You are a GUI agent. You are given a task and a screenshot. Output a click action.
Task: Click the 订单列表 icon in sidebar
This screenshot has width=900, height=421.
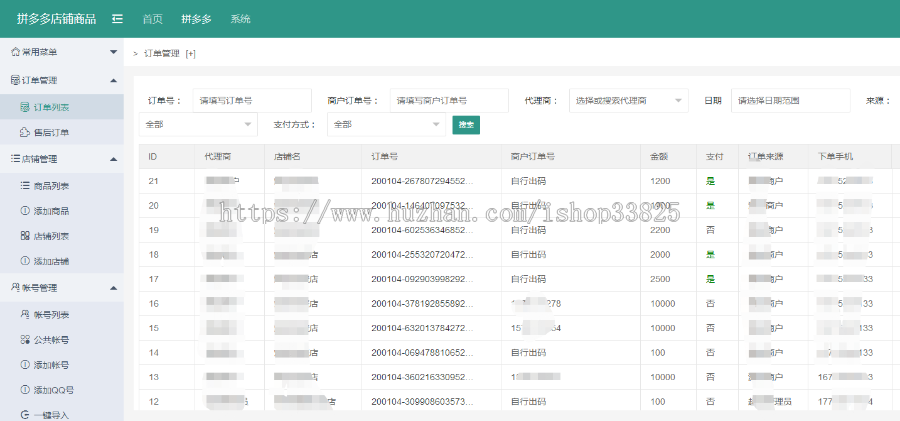point(25,107)
